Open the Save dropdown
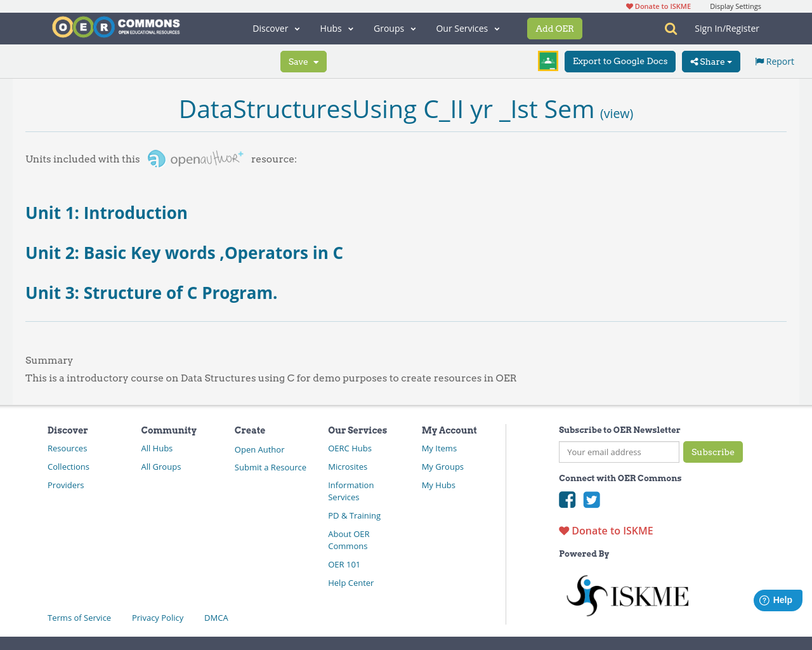Image resolution: width=812 pixels, height=650 pixels. point(303,62)
